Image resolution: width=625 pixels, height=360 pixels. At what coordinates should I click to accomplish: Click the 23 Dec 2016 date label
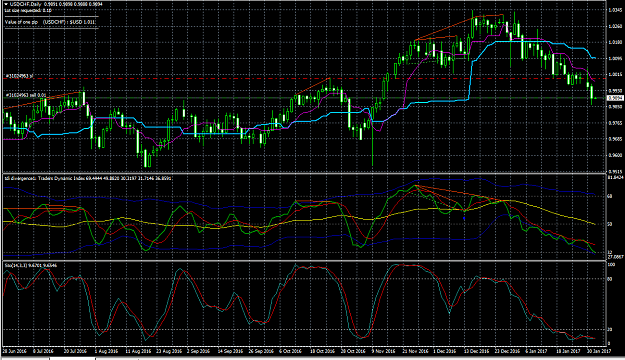click(508, 351)
